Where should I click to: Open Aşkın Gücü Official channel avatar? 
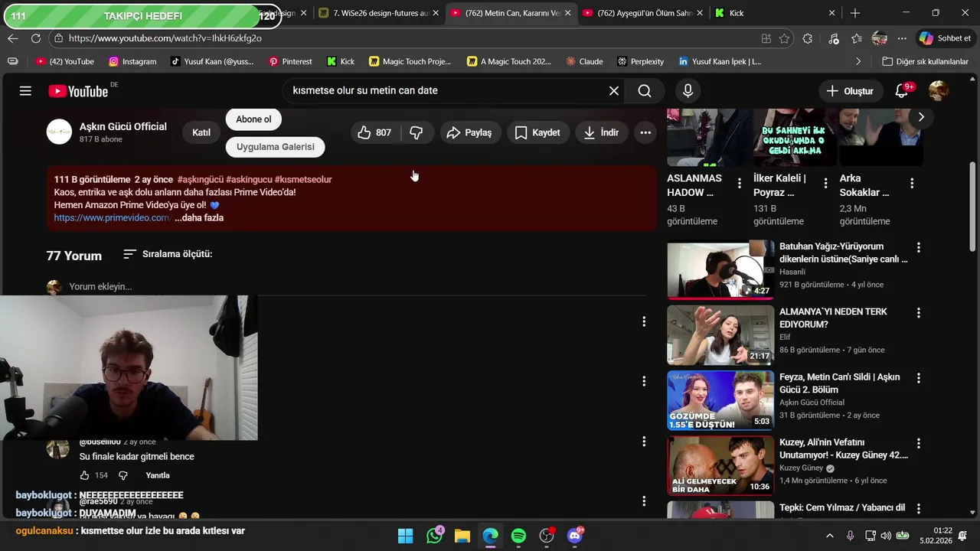59,132
